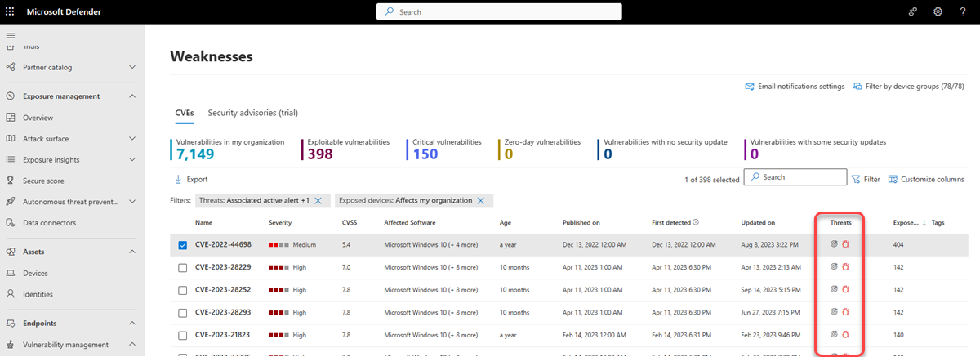
Task: Tick the checkbox for CVE-2023-21823
Action: (183, 334)
